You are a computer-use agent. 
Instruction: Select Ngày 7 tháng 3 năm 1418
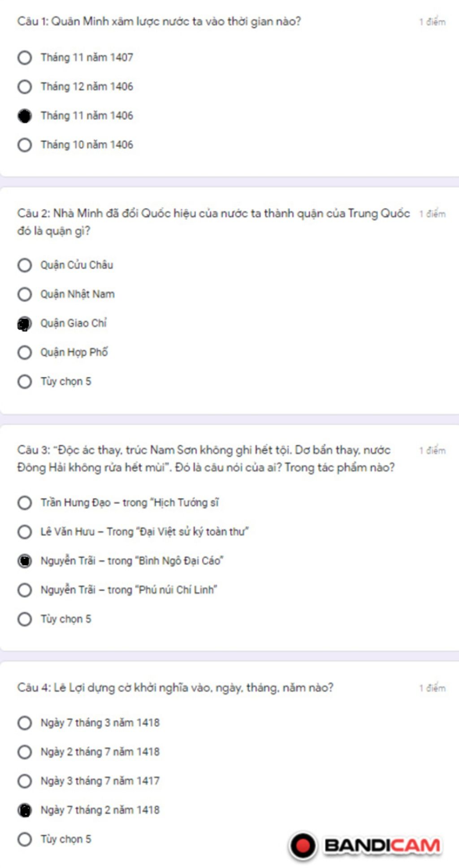tap(25, 723)
